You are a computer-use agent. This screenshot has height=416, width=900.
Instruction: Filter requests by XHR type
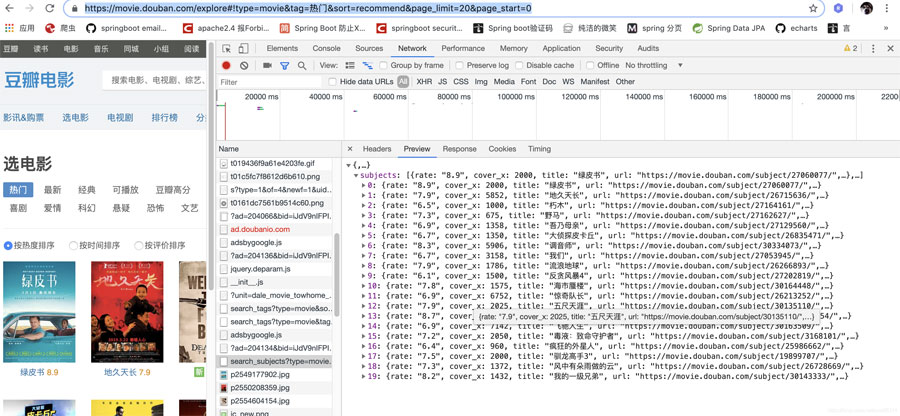click(424, 82)
